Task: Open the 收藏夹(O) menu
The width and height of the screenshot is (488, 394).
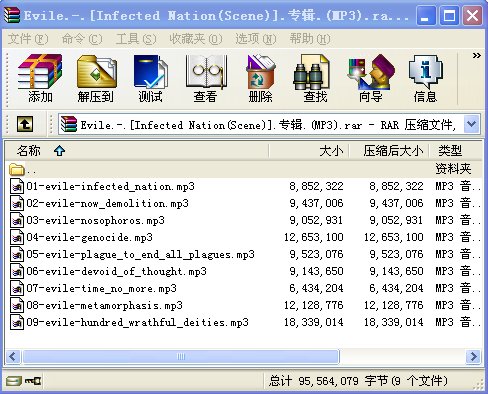Action: (x=196, y=39)
